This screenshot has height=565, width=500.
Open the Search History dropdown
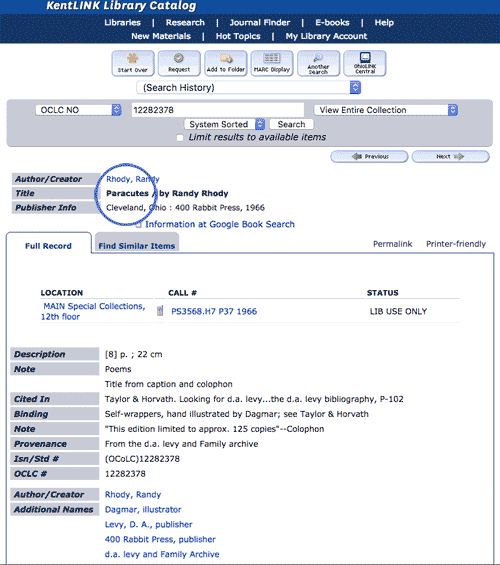(249, 88)
